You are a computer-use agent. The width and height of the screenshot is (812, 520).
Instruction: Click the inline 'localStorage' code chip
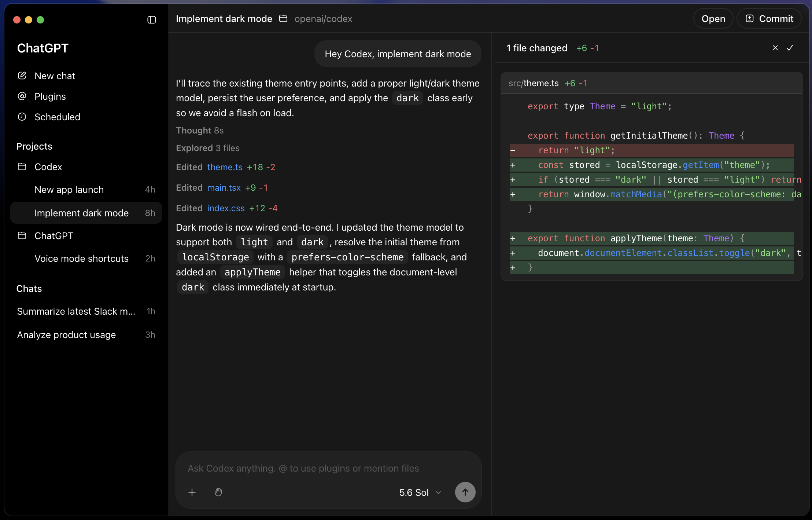pyautogui.click(x=215, y=257)
